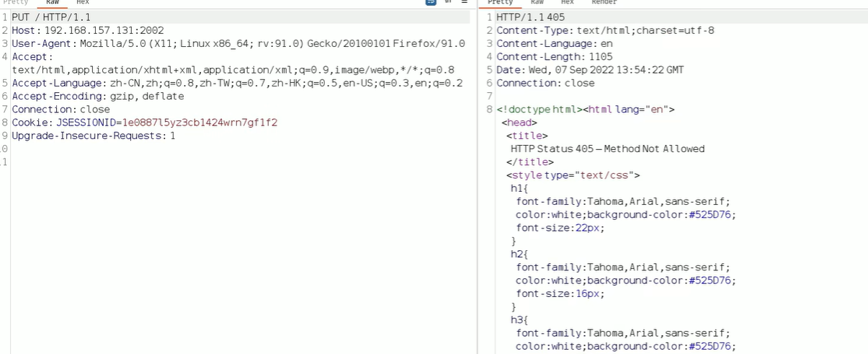Click the Upgrade-Insecure-Requests header line
Screen dimensions: 868x354
(93, 136)
